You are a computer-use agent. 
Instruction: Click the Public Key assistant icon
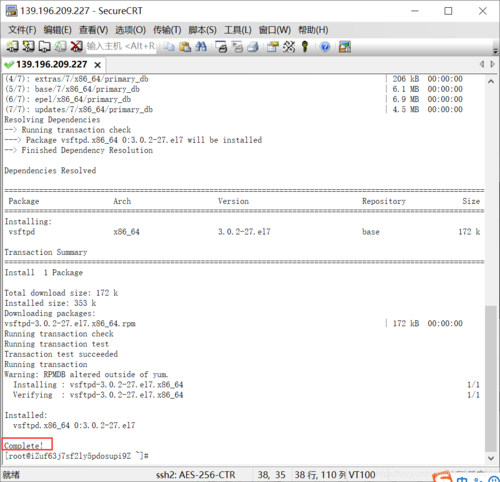click(x=305, y=46)
